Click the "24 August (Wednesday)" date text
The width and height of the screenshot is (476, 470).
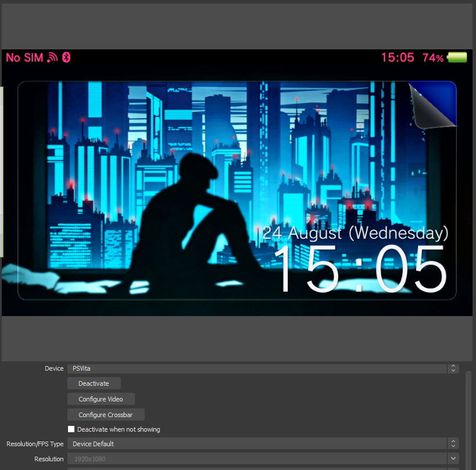355,233
